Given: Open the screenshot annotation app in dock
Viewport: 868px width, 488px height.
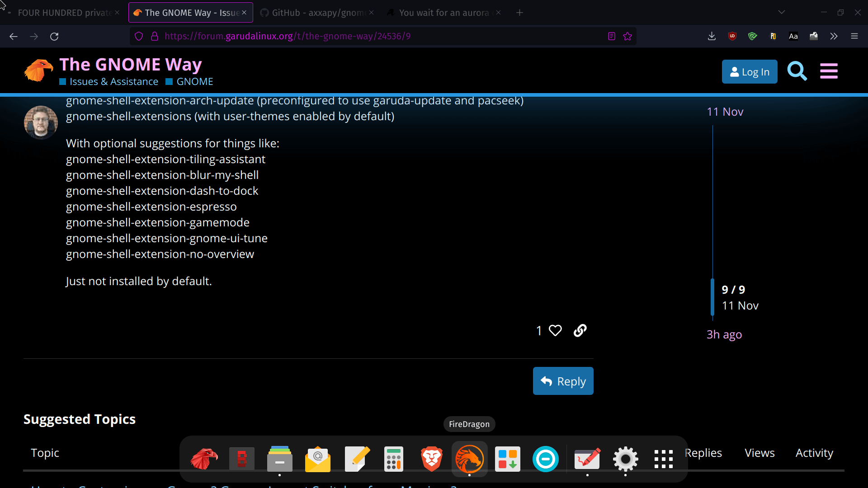Looking at the screenshot, I should pyautogui.click(x=587, y=459).
